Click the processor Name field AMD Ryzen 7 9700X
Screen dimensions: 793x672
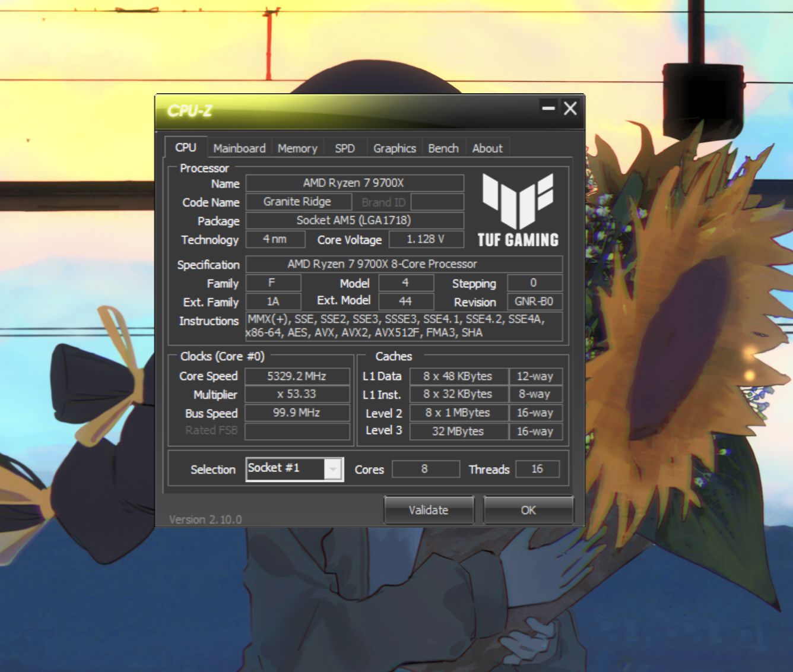tap(354, 183)
